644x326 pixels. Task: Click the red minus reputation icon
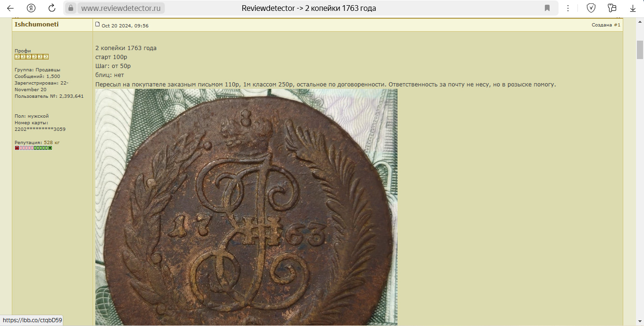pyautogui.click(x=17, y=148)
